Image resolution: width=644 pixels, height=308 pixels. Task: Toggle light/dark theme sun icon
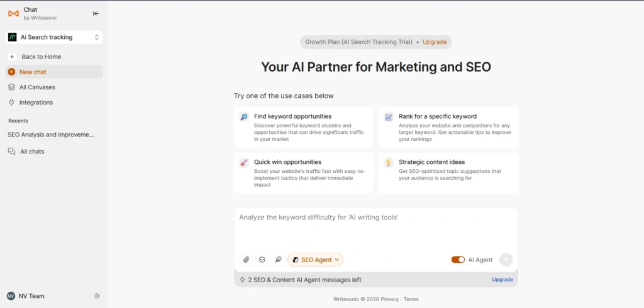[x=97, y=295]
